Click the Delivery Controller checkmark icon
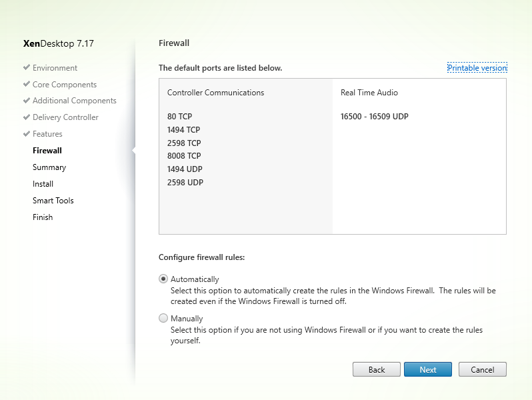Screen dimensions: 532x400 click(27, 117)
